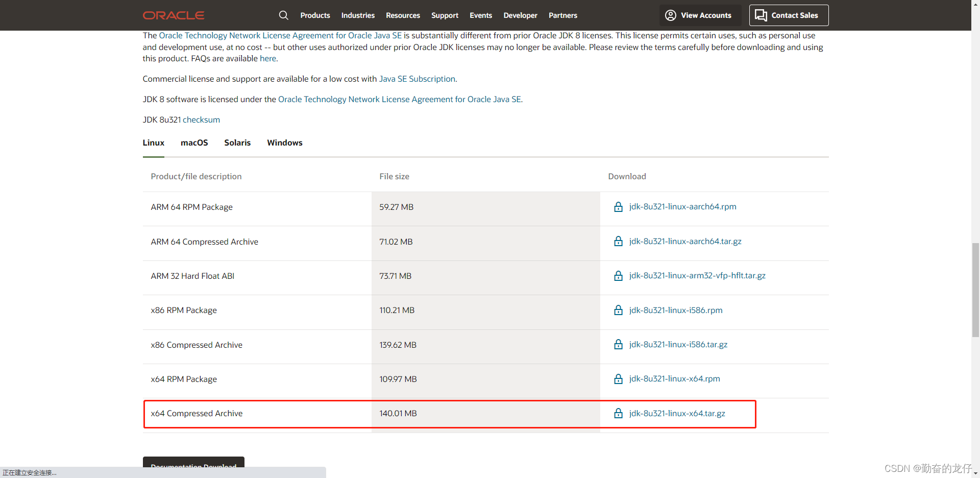Download jdk-8u321-linux-i586.tar.gz
The image size is (980, 478).
coord(678,344)
